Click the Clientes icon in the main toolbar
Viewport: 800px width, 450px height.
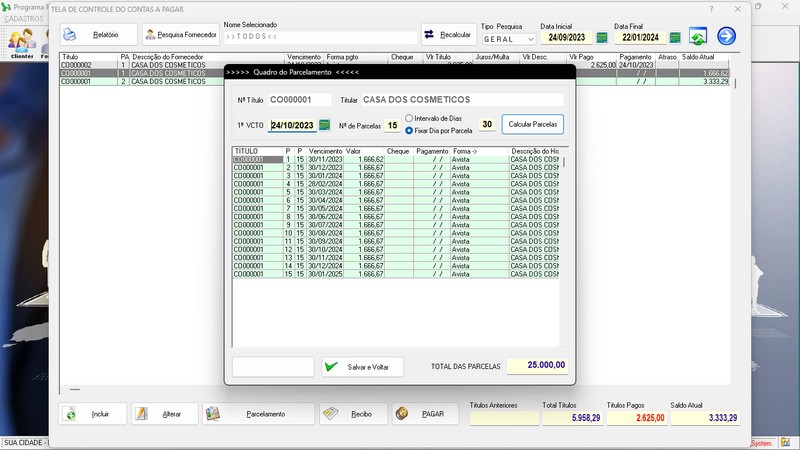pyautogui.click(x=21, y=42)
